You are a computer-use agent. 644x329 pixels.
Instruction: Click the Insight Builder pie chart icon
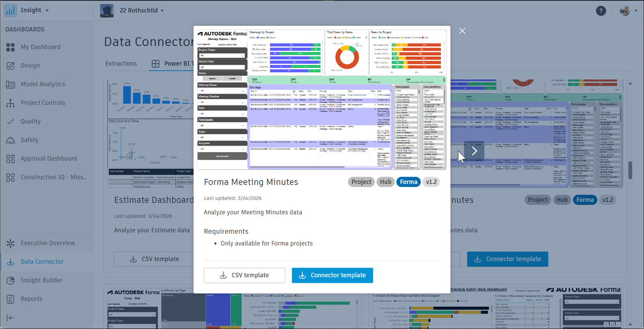[x=10, y=280]
